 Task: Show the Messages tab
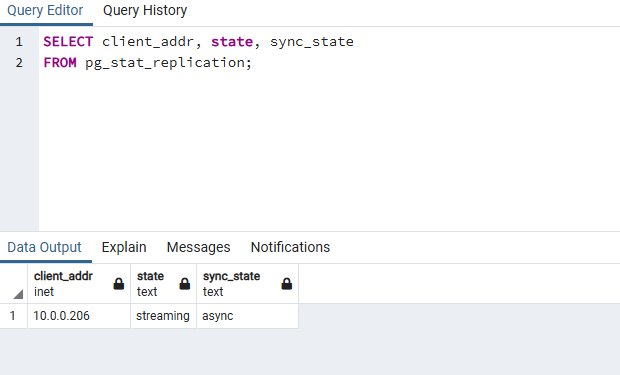[x=198, y=247]
